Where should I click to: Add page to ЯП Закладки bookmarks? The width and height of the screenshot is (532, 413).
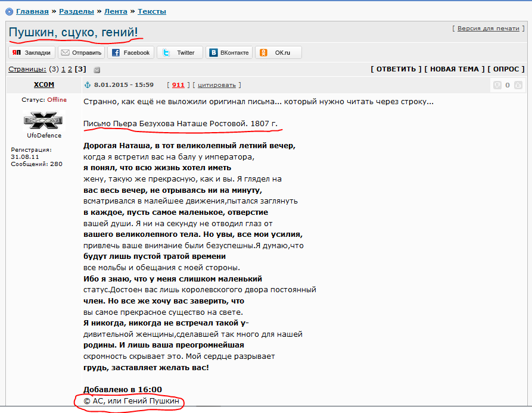click(x=31, y=52)
